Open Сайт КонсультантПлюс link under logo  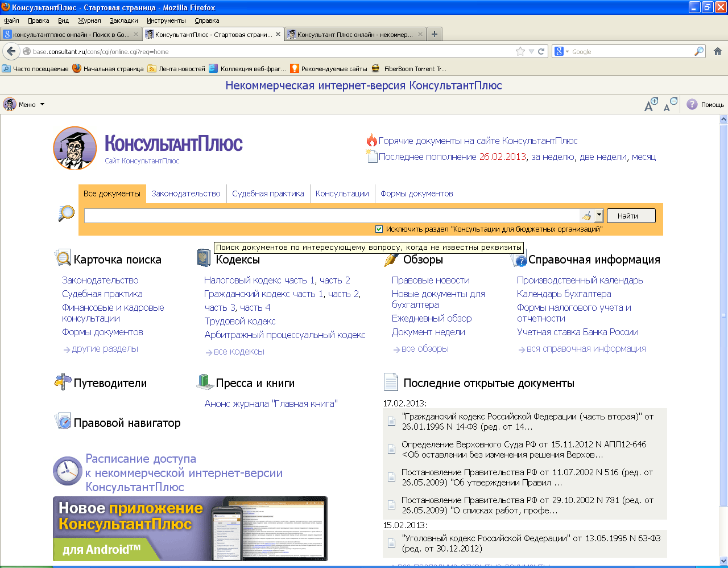(142, 161)
